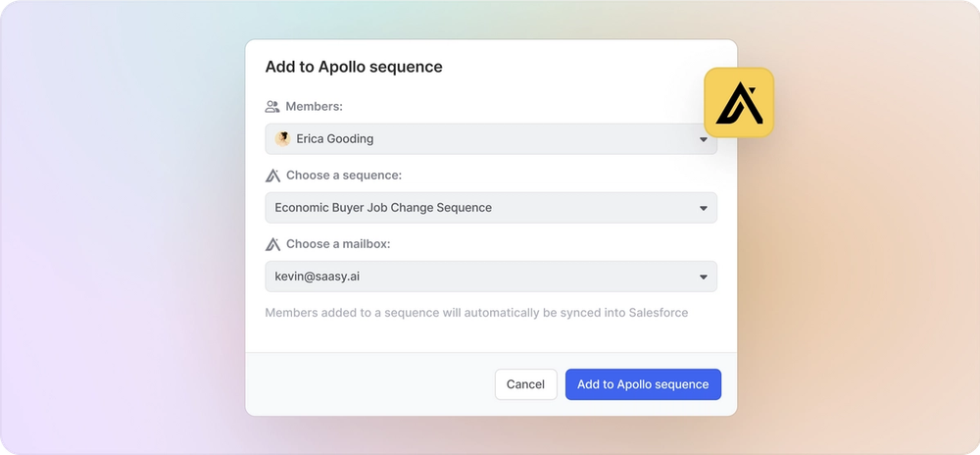
Task: Open the kevin@saasy.ai mailbox dropdown
Action: [491, 277]
